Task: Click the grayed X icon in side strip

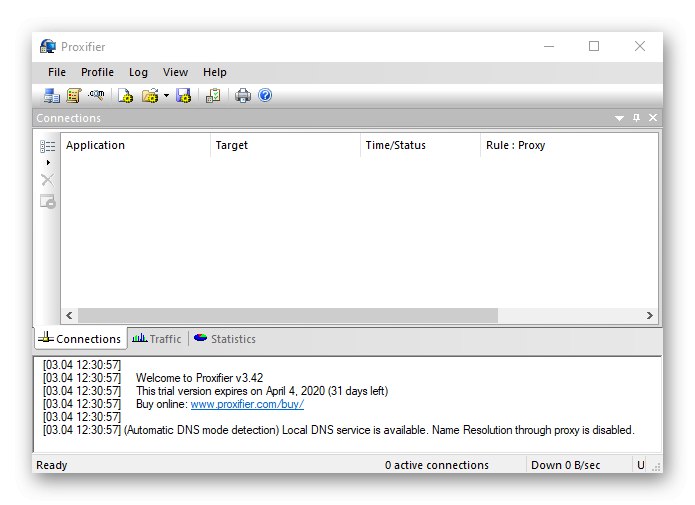Action: pos(47,180)
